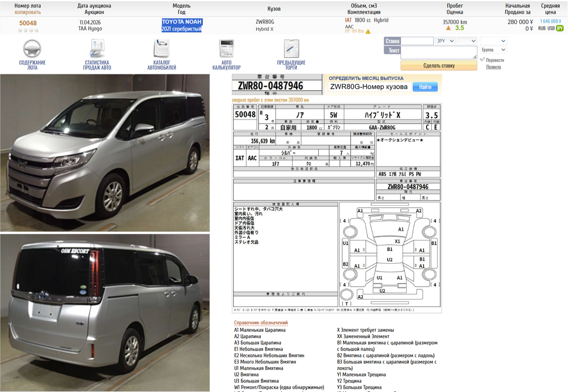Click the Перевести text label
Image resolution: width=570 pixels, height=392 pixels.
495,60
